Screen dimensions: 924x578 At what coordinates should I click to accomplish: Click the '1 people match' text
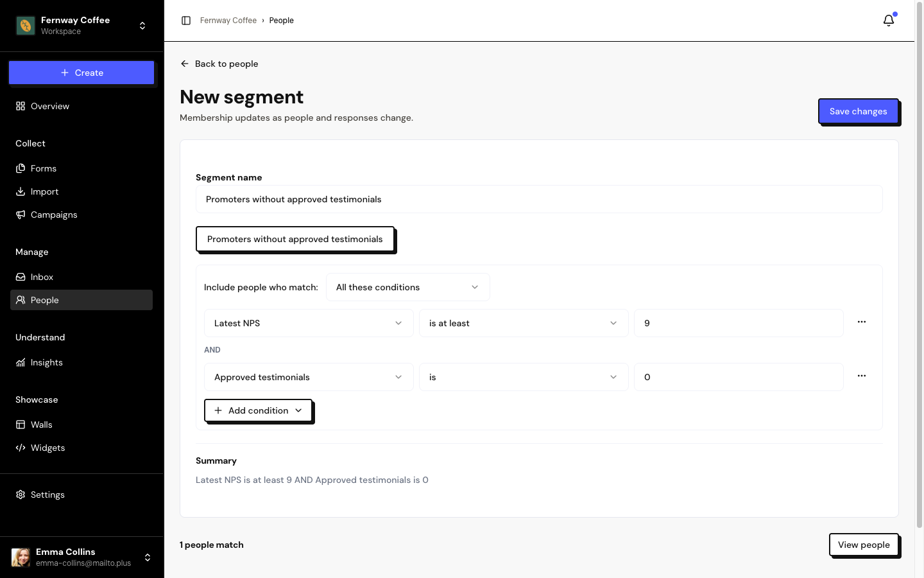tap(212, 545)
